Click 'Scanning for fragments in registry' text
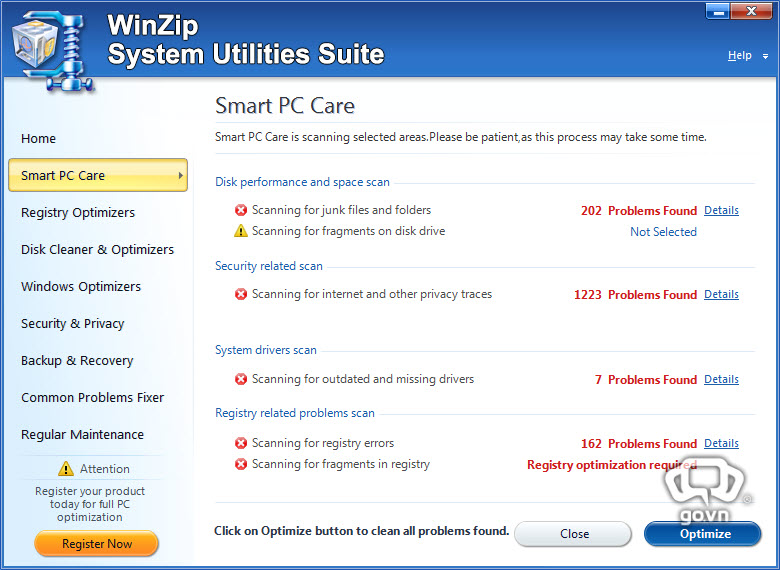The width and height of the screenshot is (780, 570). [341, 465]
